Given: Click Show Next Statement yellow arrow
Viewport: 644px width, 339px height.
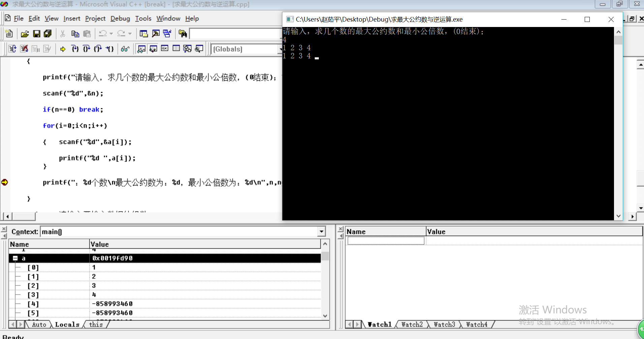Looking at the screenshot, I should (x=63, y=49).
